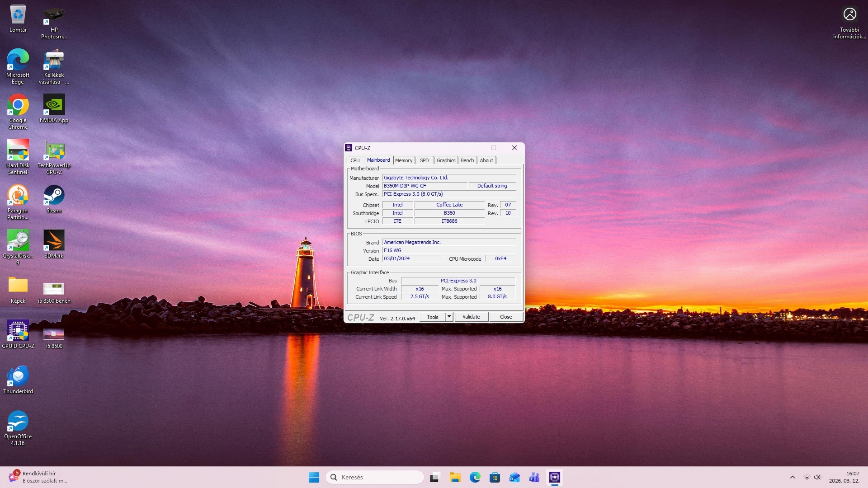The height and width of the screenshot is (488, 868).
Task: Open the i5 8500 bench thumbnail file
Action: [54, 288]
